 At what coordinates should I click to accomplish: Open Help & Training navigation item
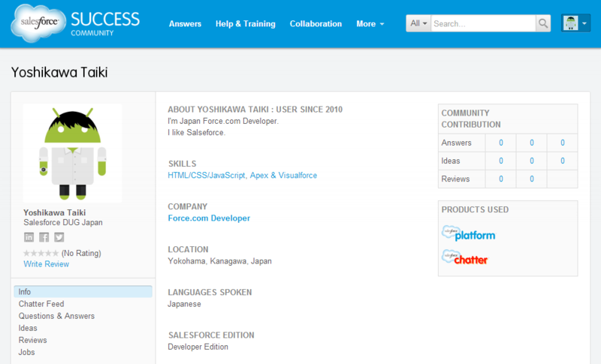point(246,24)
